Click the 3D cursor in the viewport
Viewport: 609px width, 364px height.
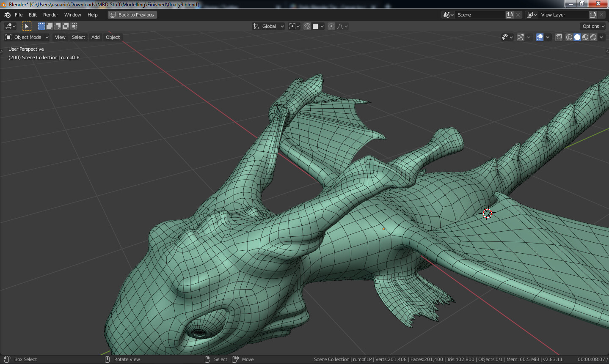pos(487,213)
